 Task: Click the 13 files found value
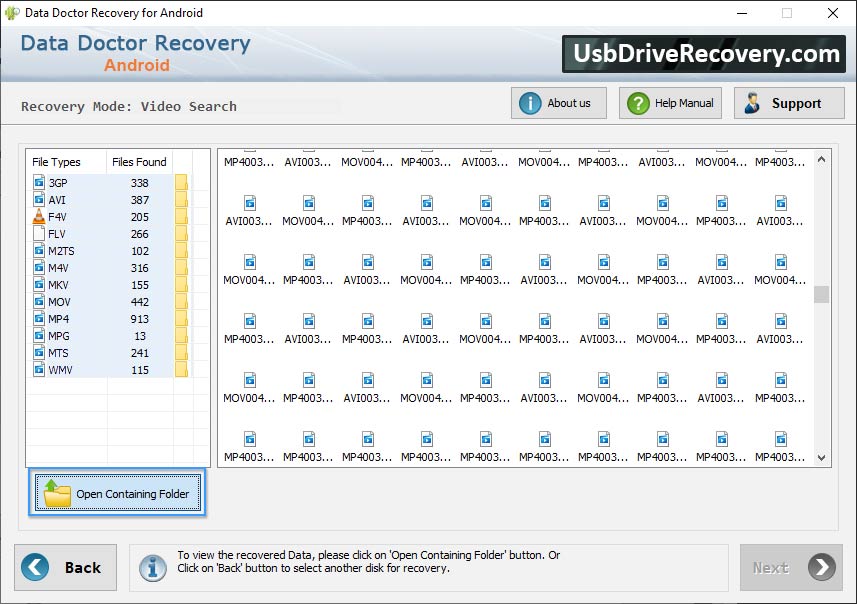tap(140, 336)
